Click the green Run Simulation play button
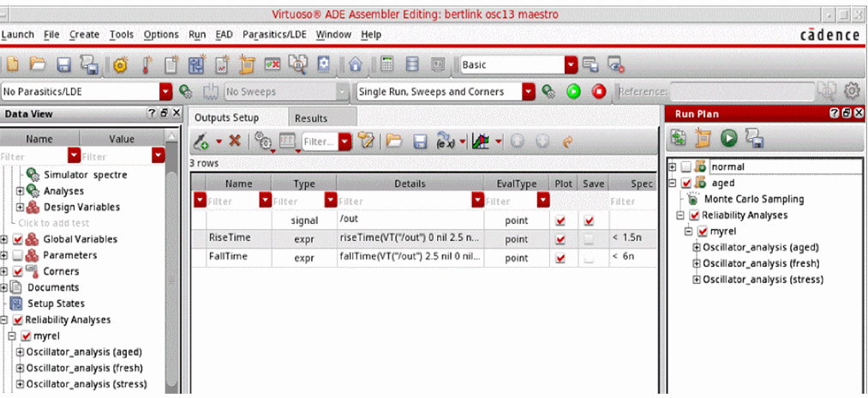868x398 pixels. coord(573,92)
